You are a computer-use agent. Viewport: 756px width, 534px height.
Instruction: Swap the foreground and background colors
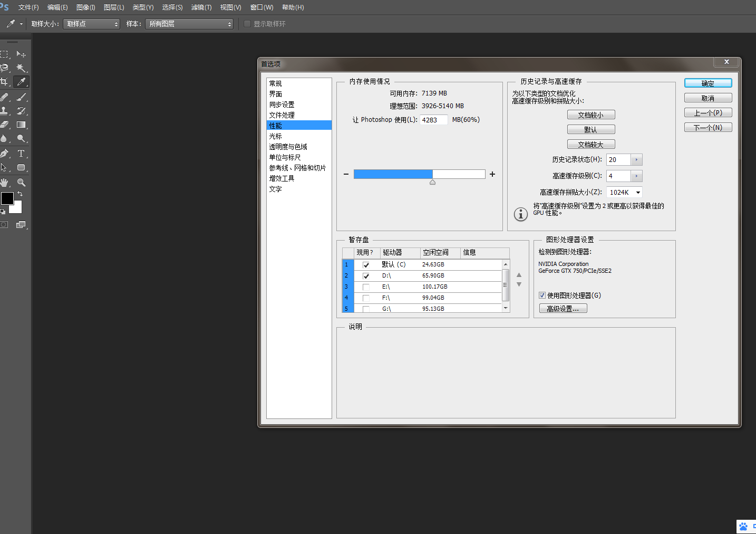tap(20, 194)
